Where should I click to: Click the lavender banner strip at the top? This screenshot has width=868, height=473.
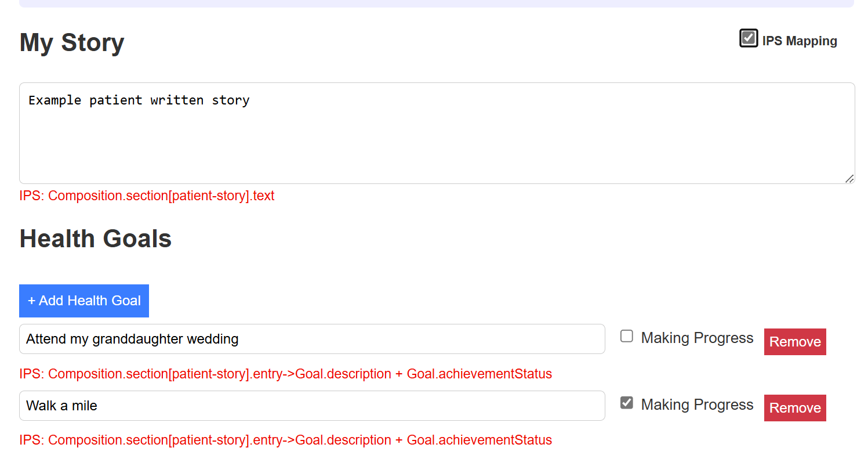pos(437,3)
